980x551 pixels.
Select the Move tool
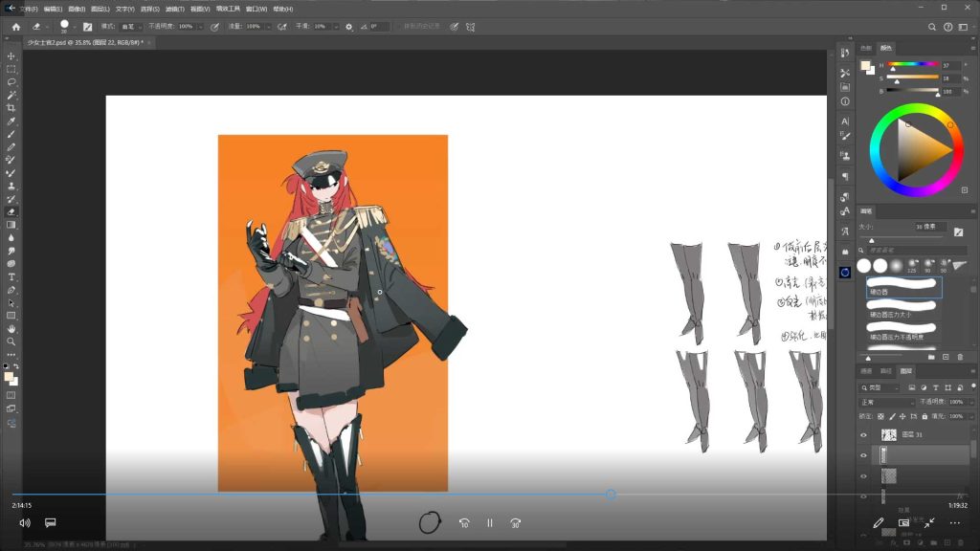click(11, 56)
